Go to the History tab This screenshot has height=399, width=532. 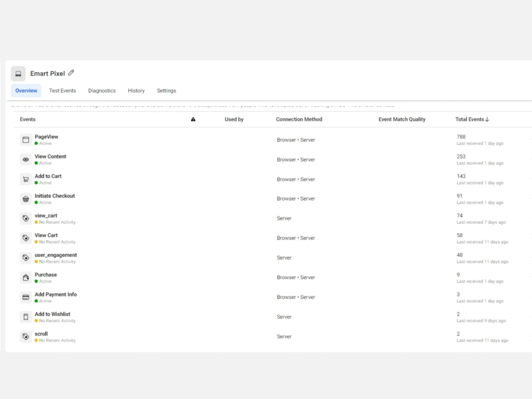click(x=136, y=90)
